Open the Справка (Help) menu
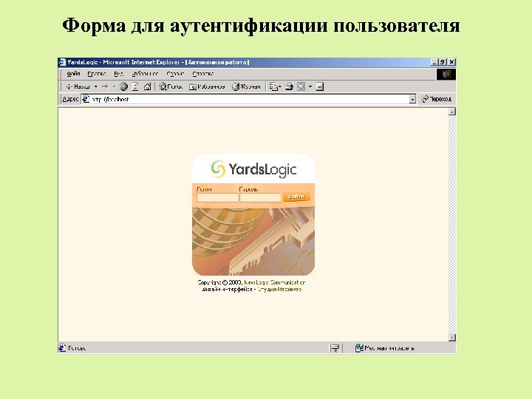Viewport: 532px width, 399px height. 203,74
